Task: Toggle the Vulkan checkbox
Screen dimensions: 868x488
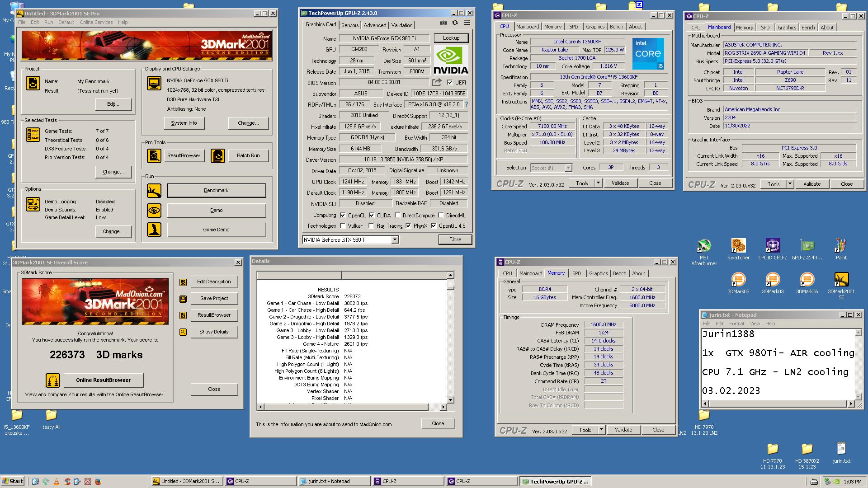Action: click(x=343, y=226)
